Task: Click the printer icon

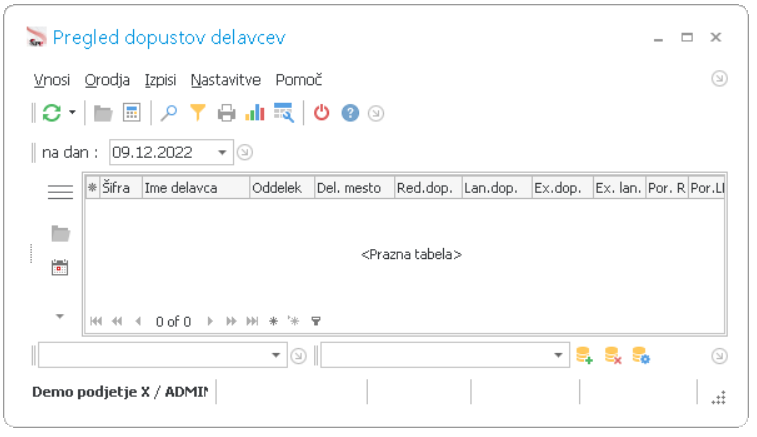Action: (x=226, y=113)
